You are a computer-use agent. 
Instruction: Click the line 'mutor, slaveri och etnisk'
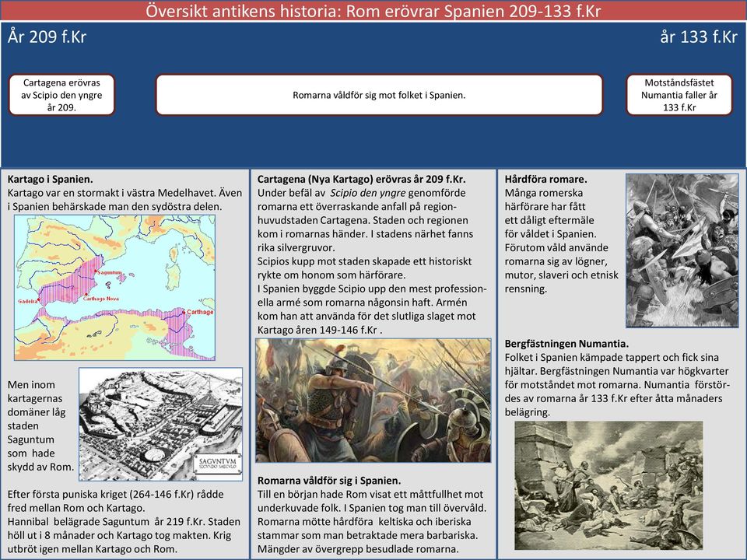561,275
